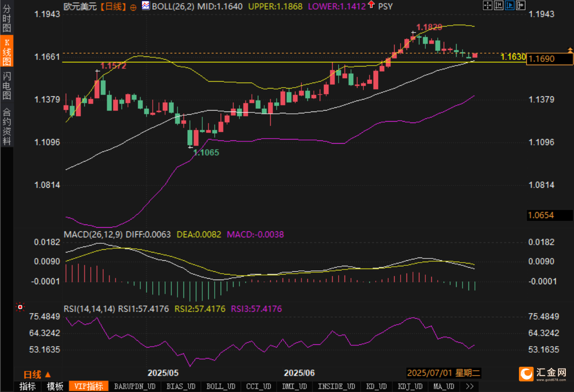Select the INSIDE_UD indicator

point(336,386)
